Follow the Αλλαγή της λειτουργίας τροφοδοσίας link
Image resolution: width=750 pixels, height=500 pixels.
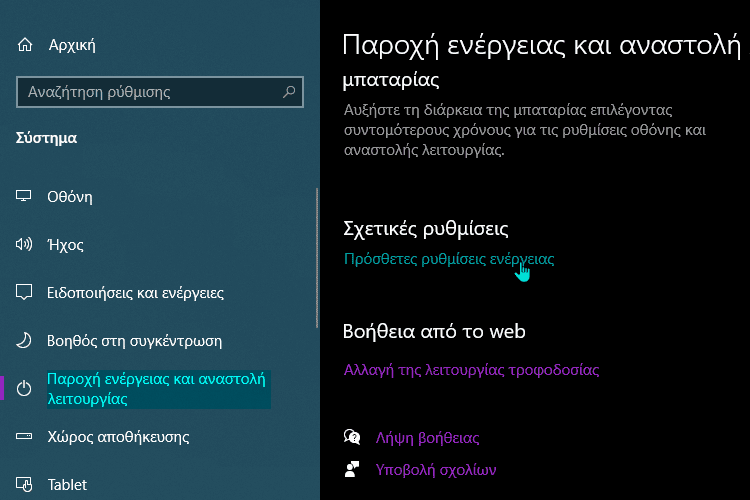pyautogui.click(x=471, y=370)
